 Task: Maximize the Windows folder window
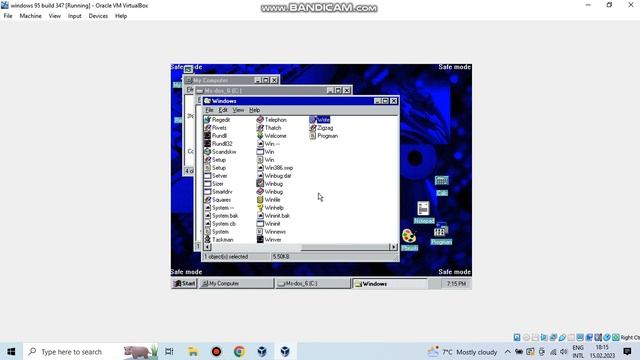(385, 101)
